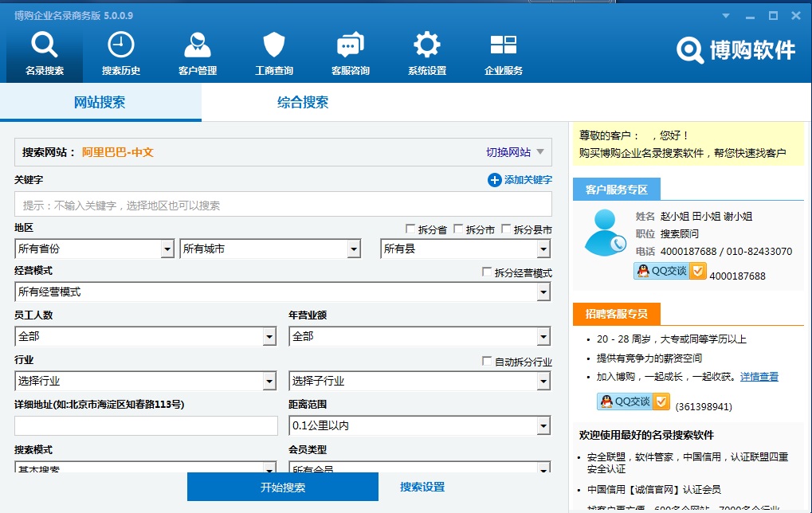Viewport: 812px width, 513px height.
Task: Open the 客户管理 customer management panel
Action: pos(196,49)
